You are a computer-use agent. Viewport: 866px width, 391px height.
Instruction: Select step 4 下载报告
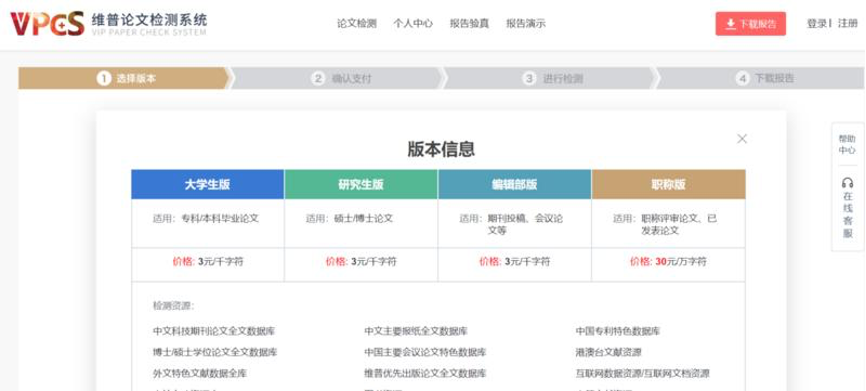pyautogui.click(x=761, y=78)
